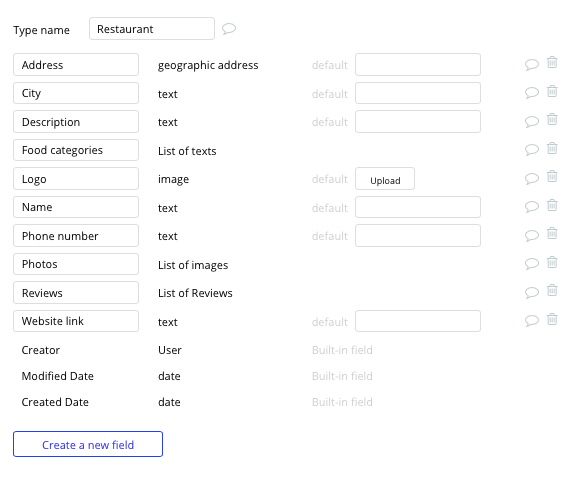
Task: Click the 'List of images' type text
Action: tap(193, 265)
